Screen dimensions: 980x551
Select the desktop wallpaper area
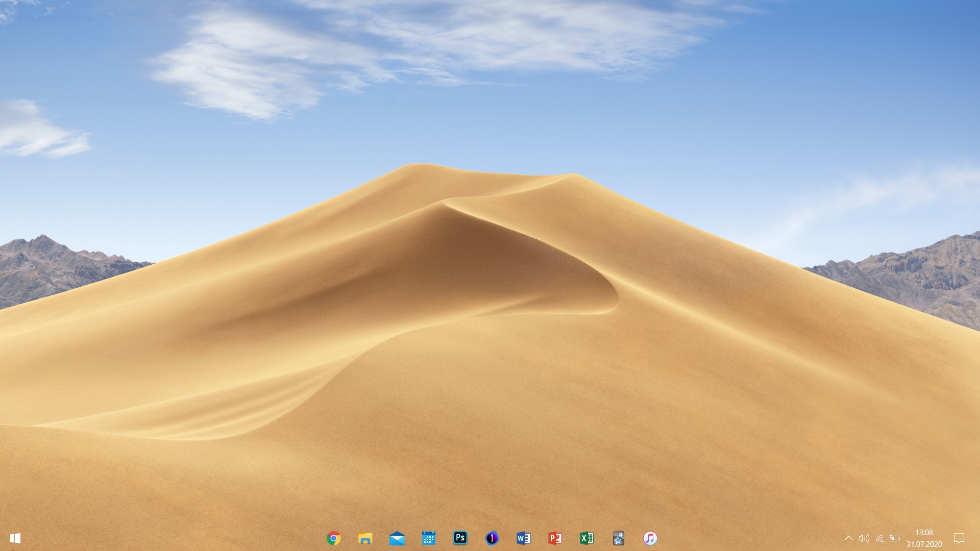coord(490,255)
